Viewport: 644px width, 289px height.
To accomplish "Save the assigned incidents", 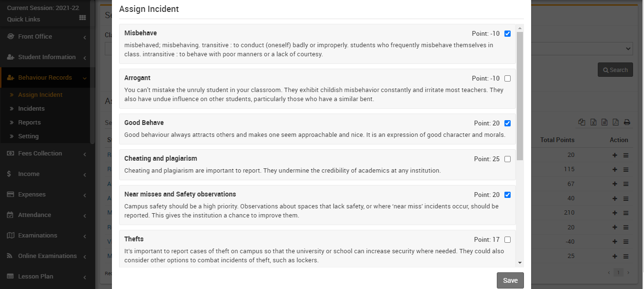I will click(x=510, y=280).
